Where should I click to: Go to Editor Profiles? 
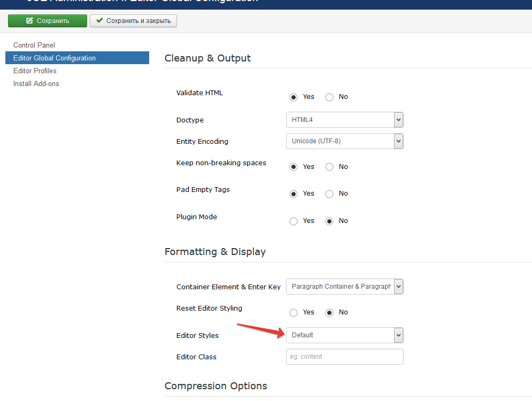tap(35, 71)
